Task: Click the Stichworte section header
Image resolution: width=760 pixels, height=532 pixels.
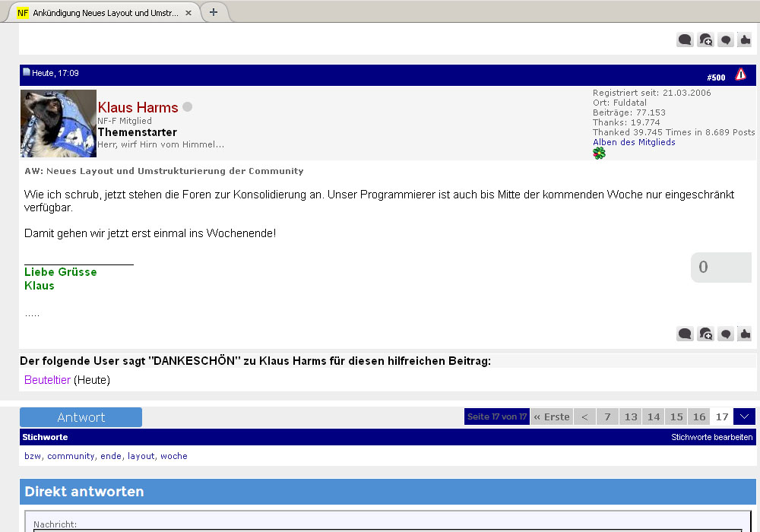Action: (x=388, y=437)
